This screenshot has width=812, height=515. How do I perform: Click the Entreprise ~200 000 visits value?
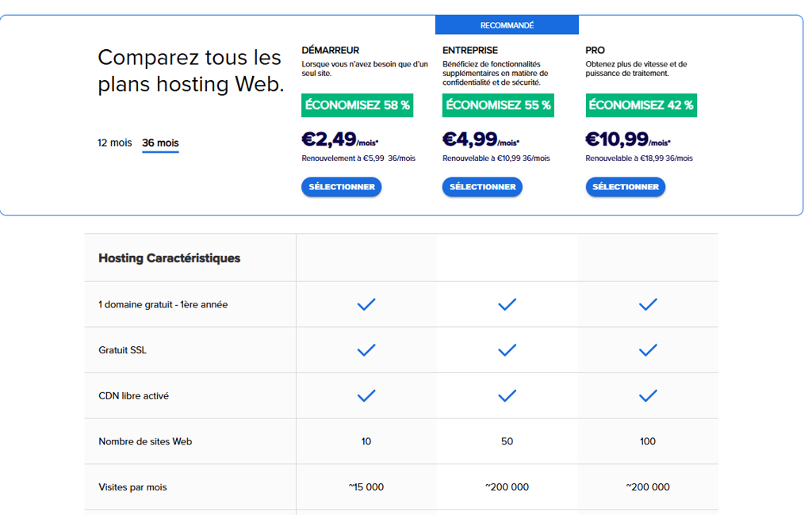point(507,487)
